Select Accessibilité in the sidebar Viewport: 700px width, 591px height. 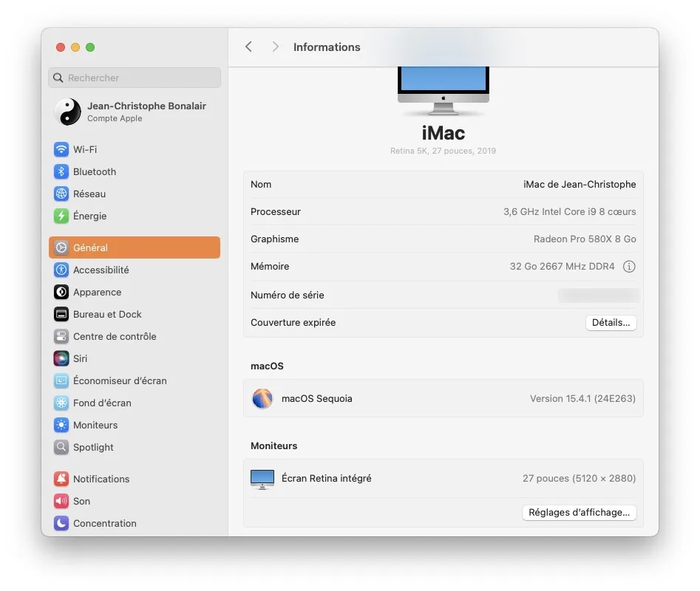tap(135, 270)
